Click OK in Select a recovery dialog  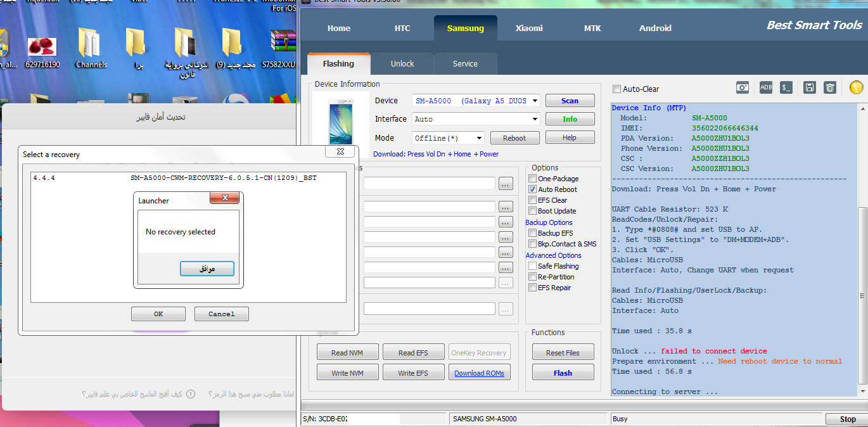tap(158, 314)
